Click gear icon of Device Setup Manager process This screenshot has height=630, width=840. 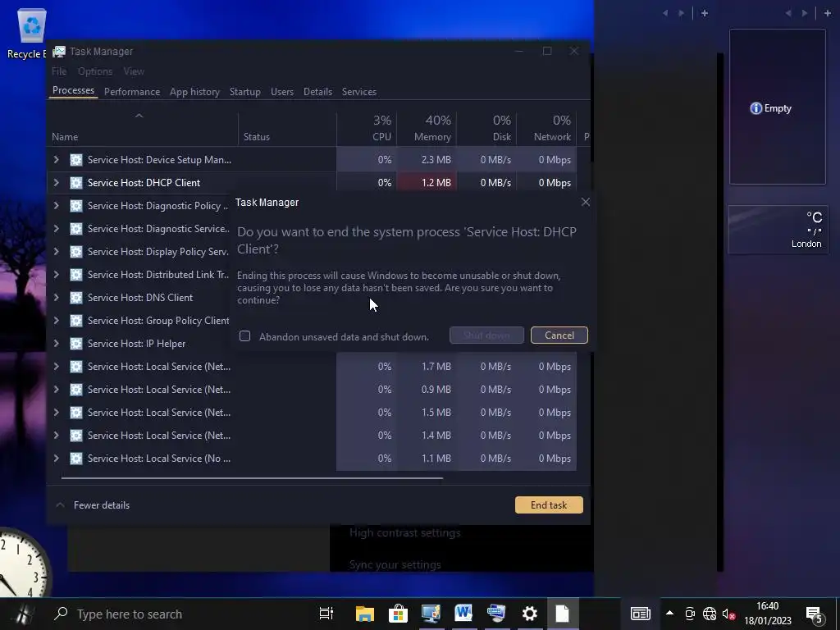tap(76, 160)
